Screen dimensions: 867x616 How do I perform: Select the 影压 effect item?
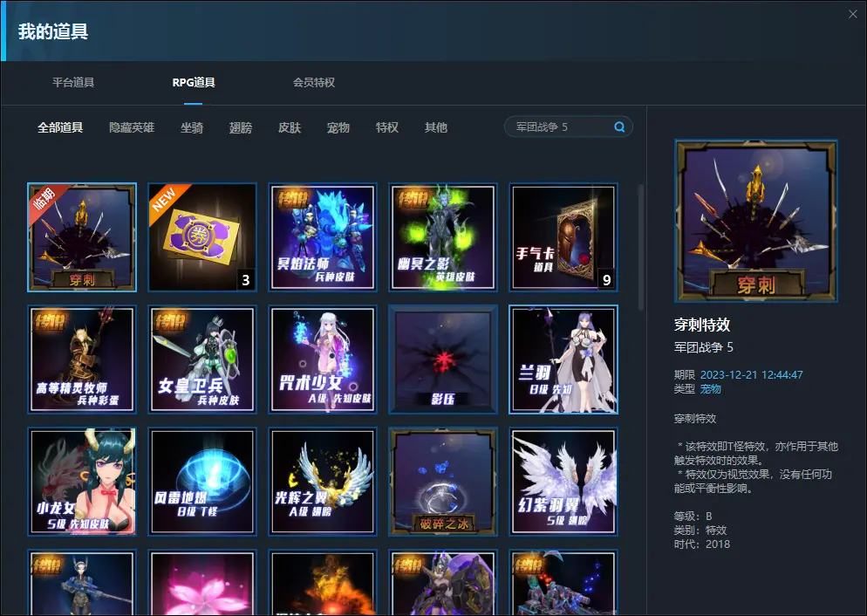(443, 359)
